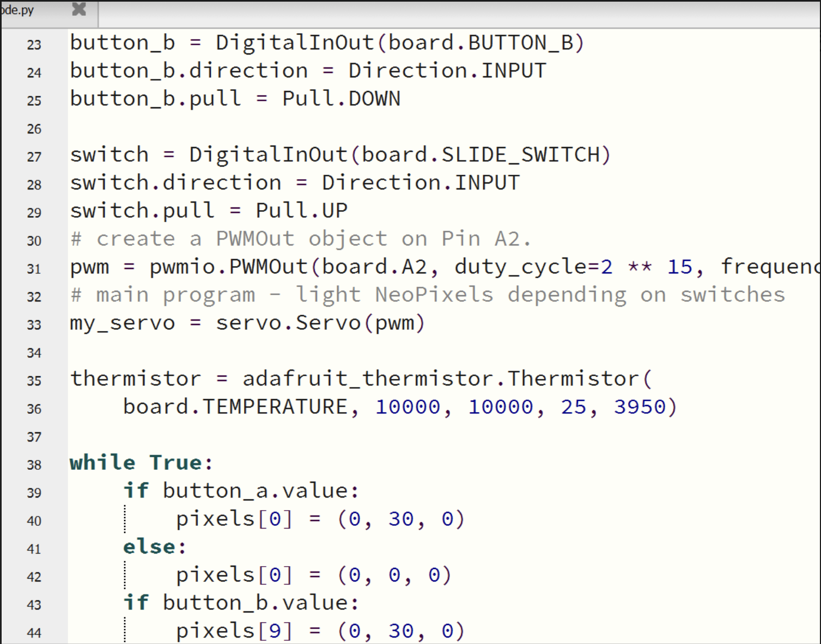This screenshot has height=644, width=821.
Task: Click line number 23 in gutter
Action: (x=34, y=45)
